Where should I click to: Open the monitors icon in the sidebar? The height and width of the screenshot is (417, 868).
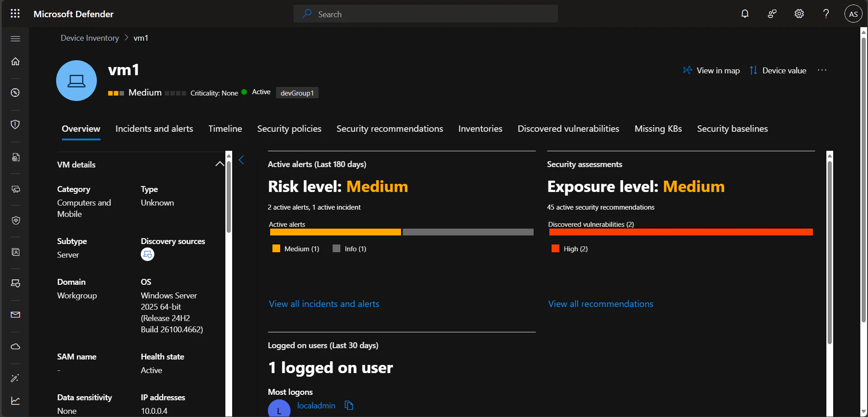click(15, 189)
